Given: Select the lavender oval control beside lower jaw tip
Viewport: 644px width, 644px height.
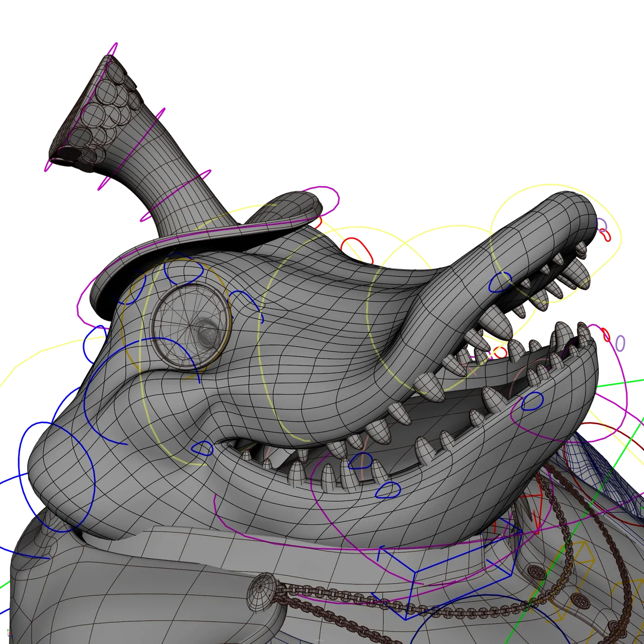Looking at the screenshot, I should 620,344.
